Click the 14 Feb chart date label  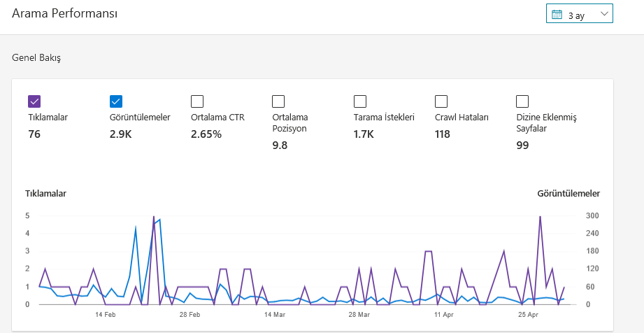point(105,315)
